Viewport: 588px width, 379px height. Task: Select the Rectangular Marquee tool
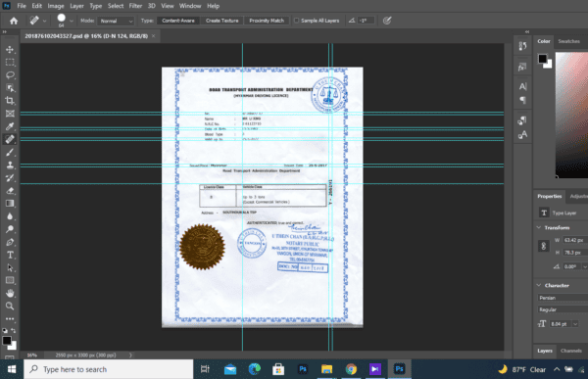(10, 63)
